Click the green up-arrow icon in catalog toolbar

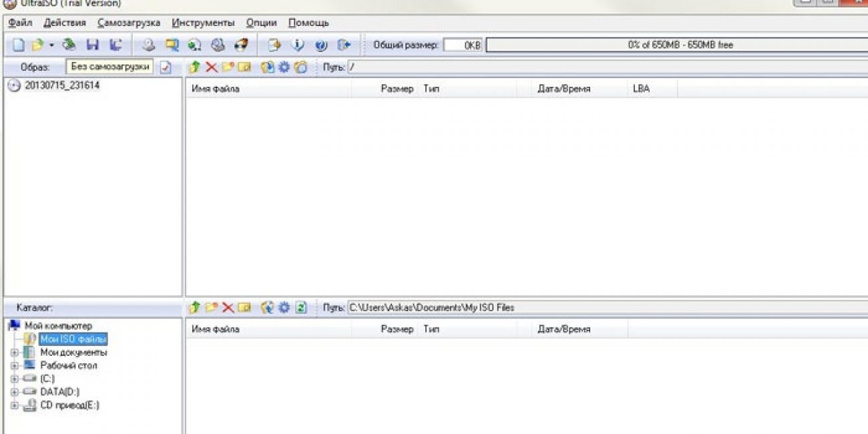pyautogui.click(x=194, y=308)
